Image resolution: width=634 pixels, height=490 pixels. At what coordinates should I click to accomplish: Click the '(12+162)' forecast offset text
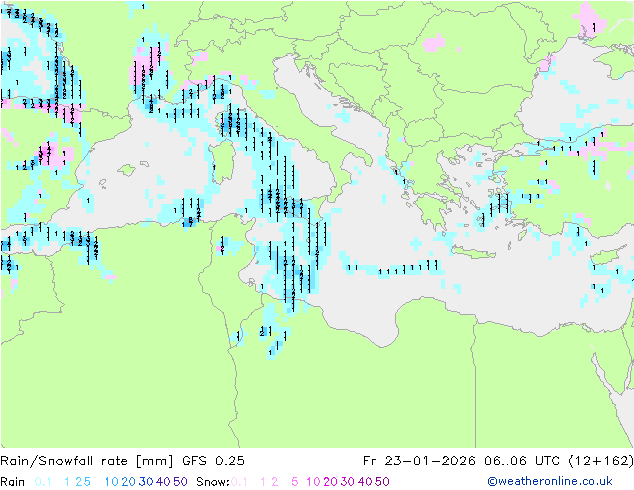click(x=601, y=461)
